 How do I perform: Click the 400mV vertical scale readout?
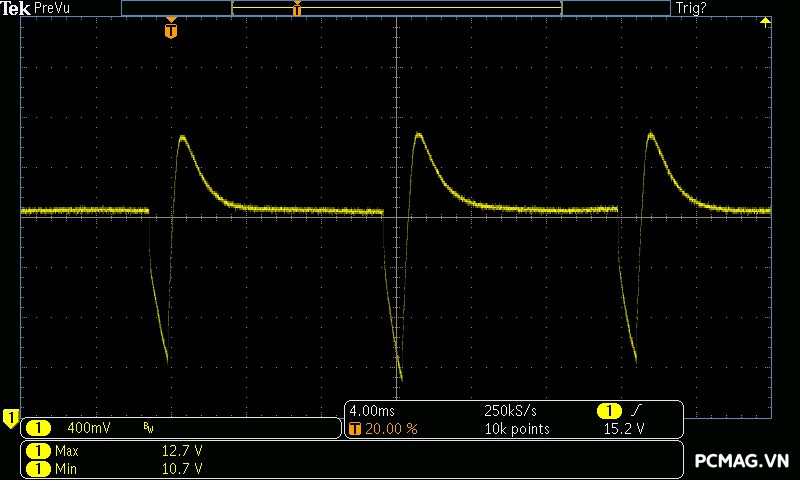88,428
